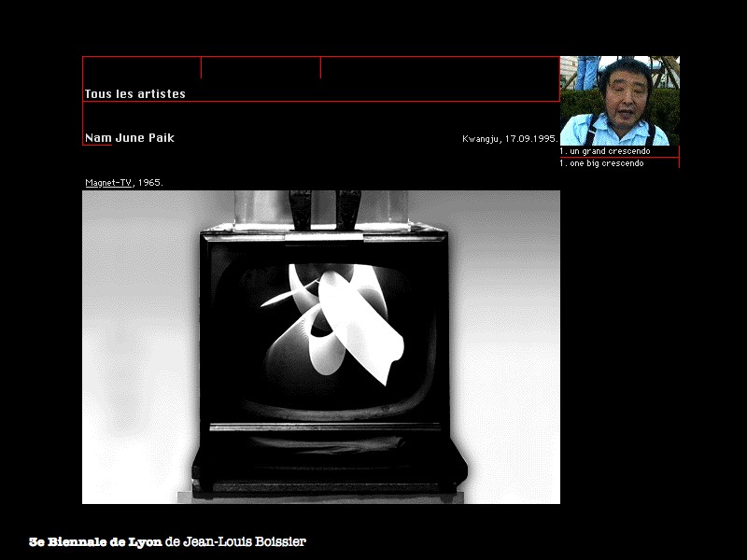747x560 pixels.
Task: Select the caption "1. un grand crescendo"
Action: pos(605,151)
